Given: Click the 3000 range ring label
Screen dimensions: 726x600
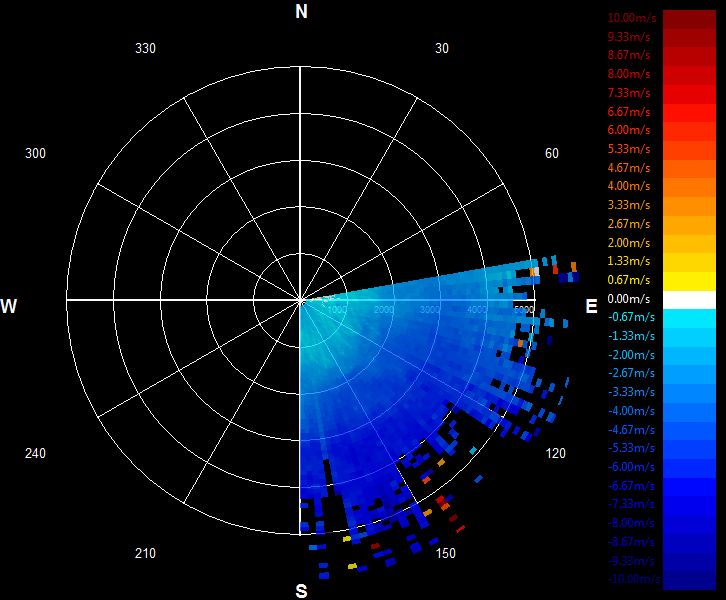Looking at the screenshot, I should (x=430, y=310).
